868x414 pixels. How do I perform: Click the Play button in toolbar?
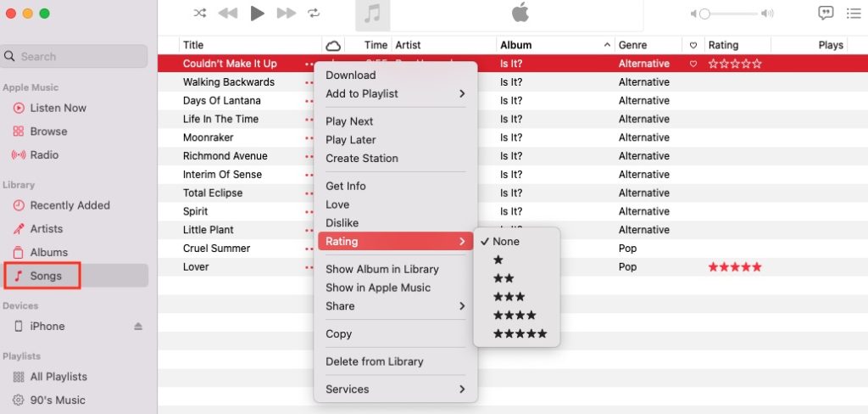(x=258, y=13)
